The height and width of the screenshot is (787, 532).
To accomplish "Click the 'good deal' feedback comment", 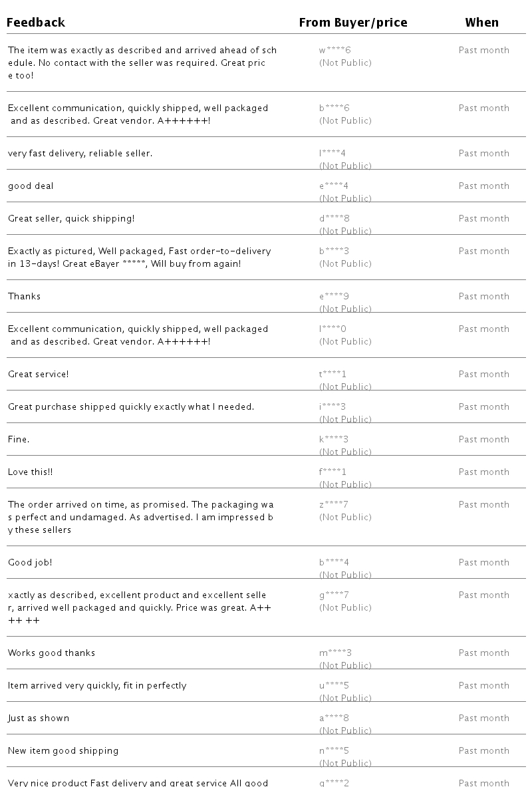I will (x=31, y=186).
